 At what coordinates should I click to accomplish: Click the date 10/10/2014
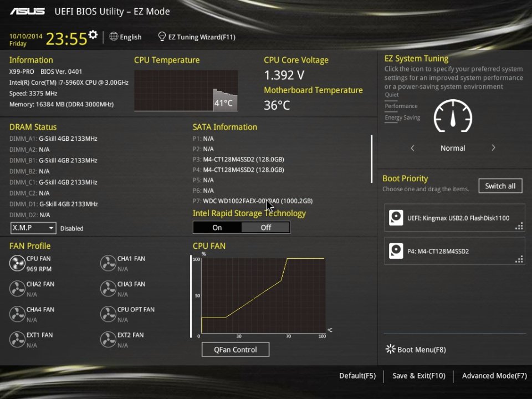(26, 36)
